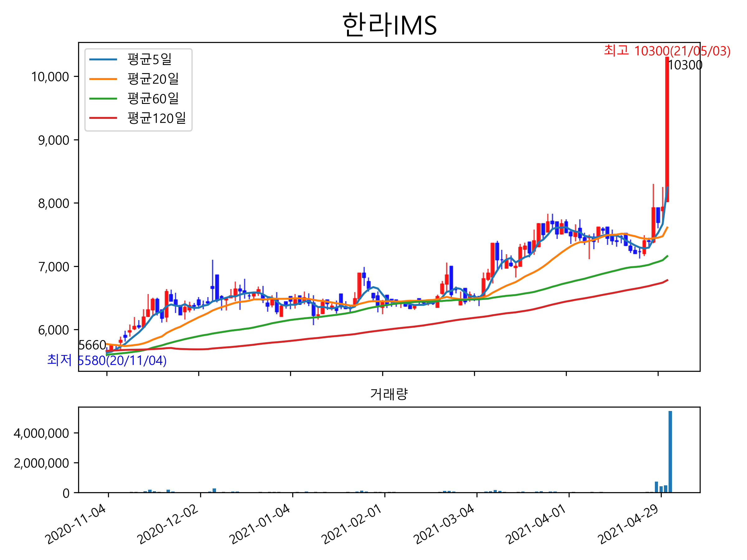747x560 pixels.
Task: Click the 최고 10300(21/05/03) annotation
Action: (x=667, y=51)
